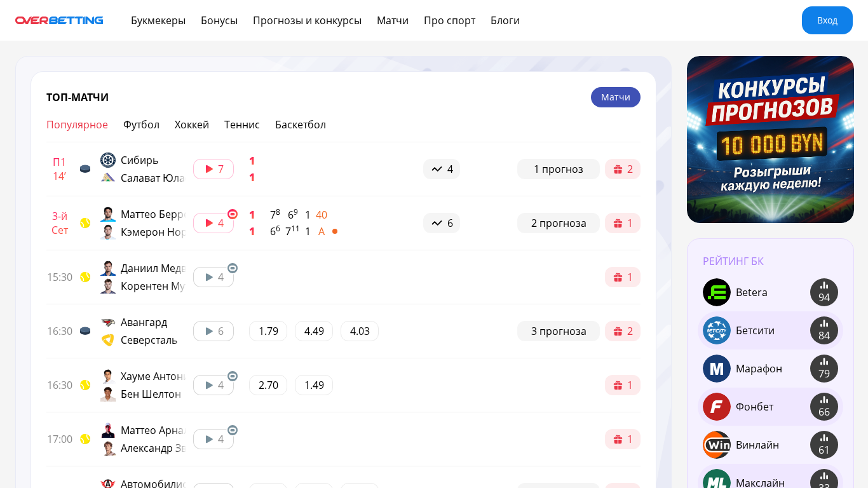Image resolution: width=868 pixels, height=488 pixels.
Task: Select odds 1.79 for Авангард
Action: point(268,331)
